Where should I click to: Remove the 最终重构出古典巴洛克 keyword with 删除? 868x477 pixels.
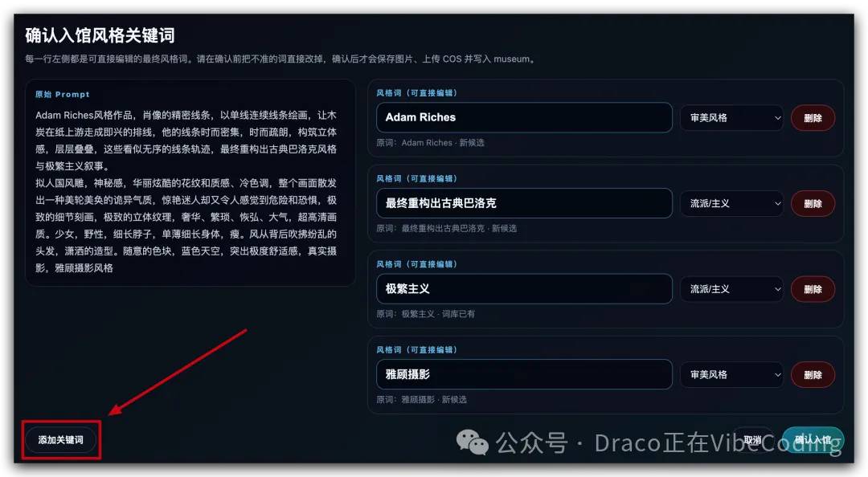(x=813, y=204)
